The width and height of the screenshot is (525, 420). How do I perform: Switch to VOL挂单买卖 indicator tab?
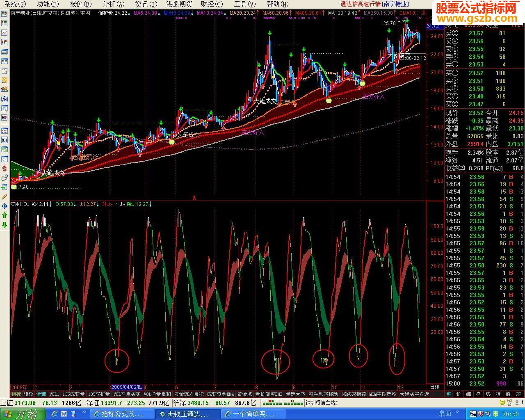coord(127,394)
